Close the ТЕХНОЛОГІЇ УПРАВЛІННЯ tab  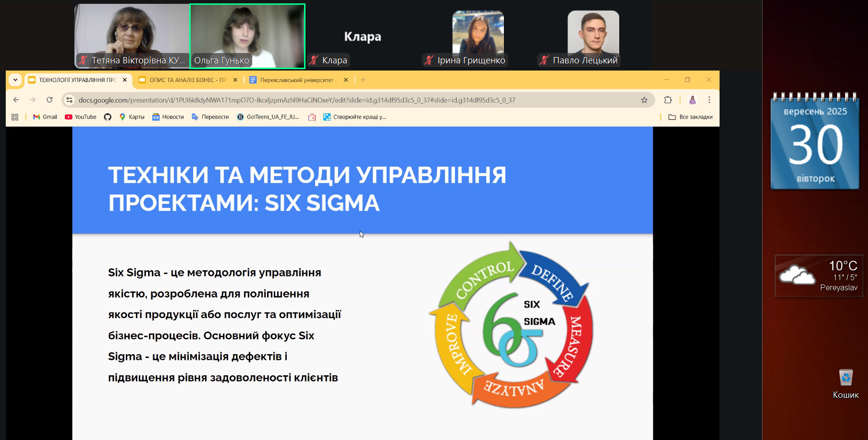(125, 80)
